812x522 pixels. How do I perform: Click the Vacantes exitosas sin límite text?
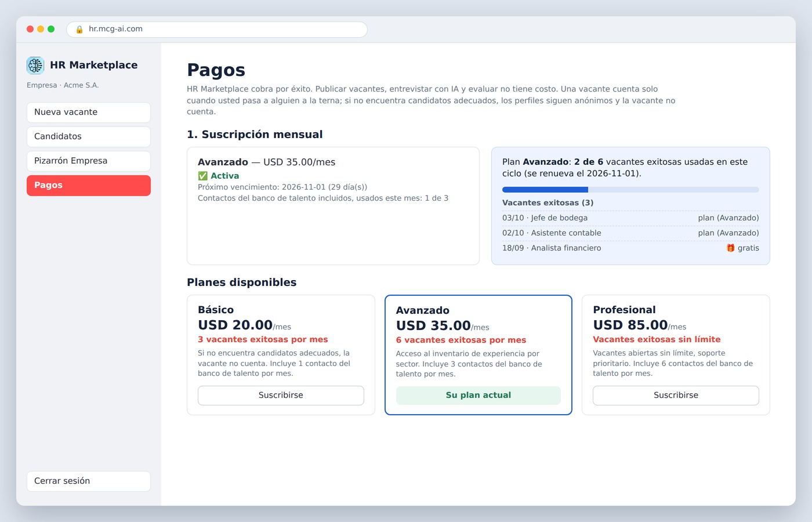coord(657,340)
